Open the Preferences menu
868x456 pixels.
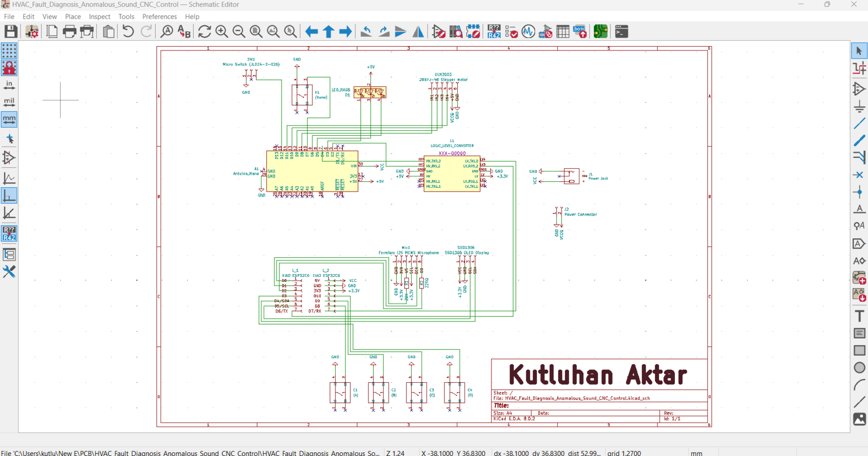(x=159, y=17)
